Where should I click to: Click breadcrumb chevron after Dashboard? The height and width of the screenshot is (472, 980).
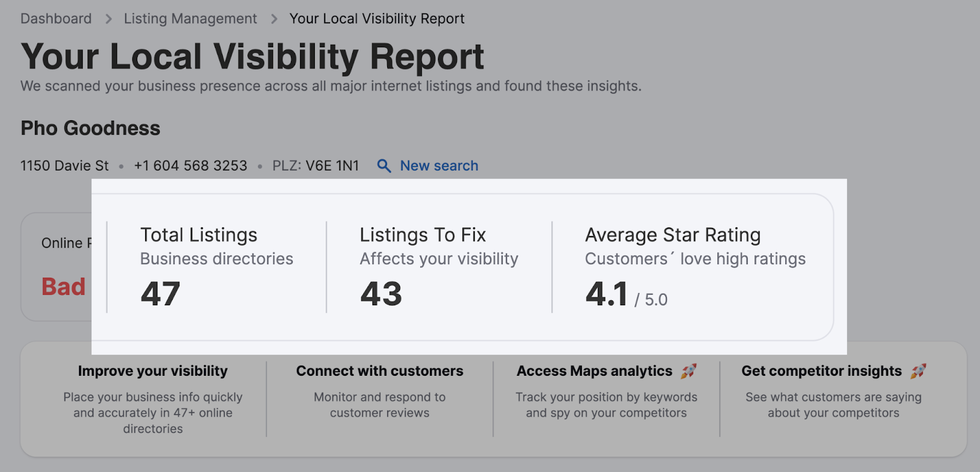[108, 19]
